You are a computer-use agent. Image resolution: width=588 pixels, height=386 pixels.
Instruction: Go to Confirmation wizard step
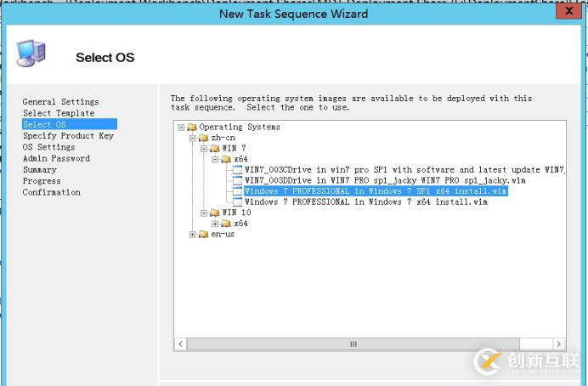(x=51, y=192)
